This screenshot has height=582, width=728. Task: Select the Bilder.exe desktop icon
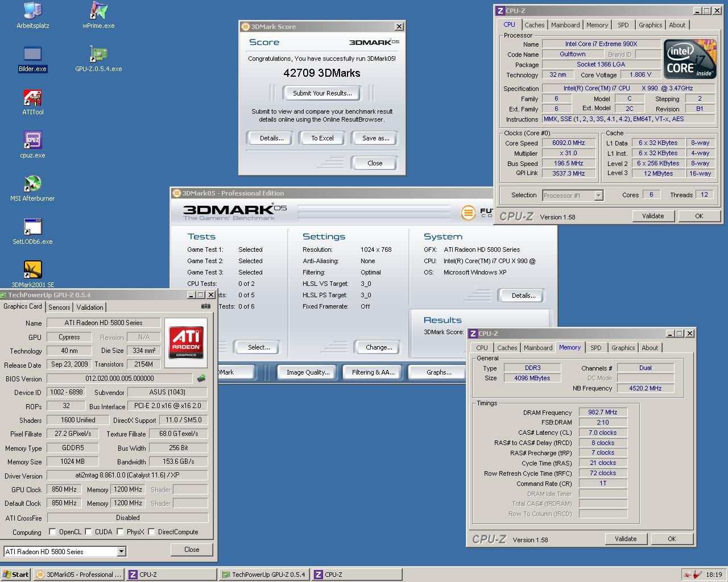click(x=33, y=59)
